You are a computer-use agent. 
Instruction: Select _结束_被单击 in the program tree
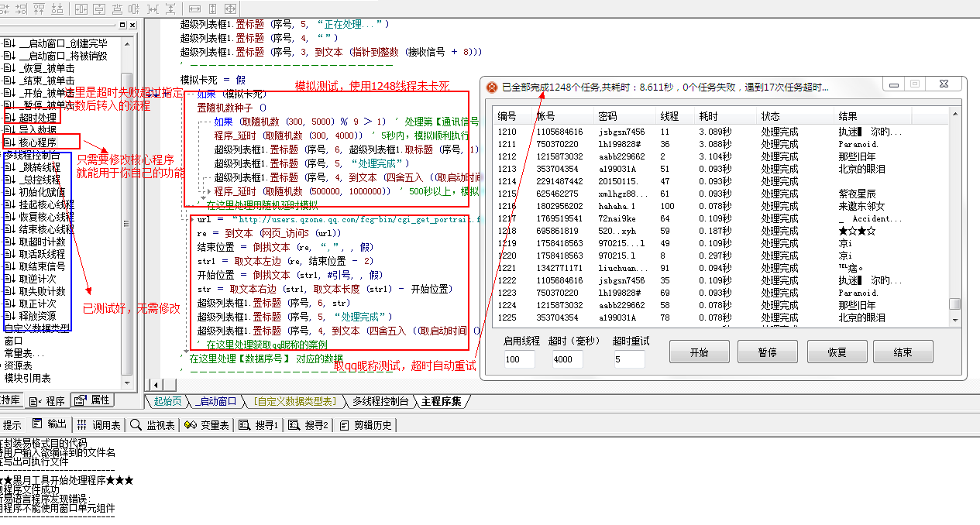click(47, 81)
